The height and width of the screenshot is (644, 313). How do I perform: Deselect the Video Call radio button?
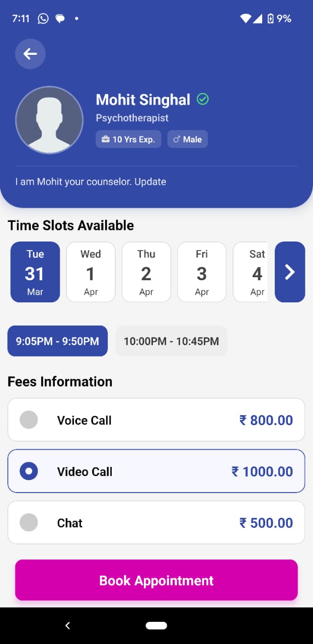29,471
